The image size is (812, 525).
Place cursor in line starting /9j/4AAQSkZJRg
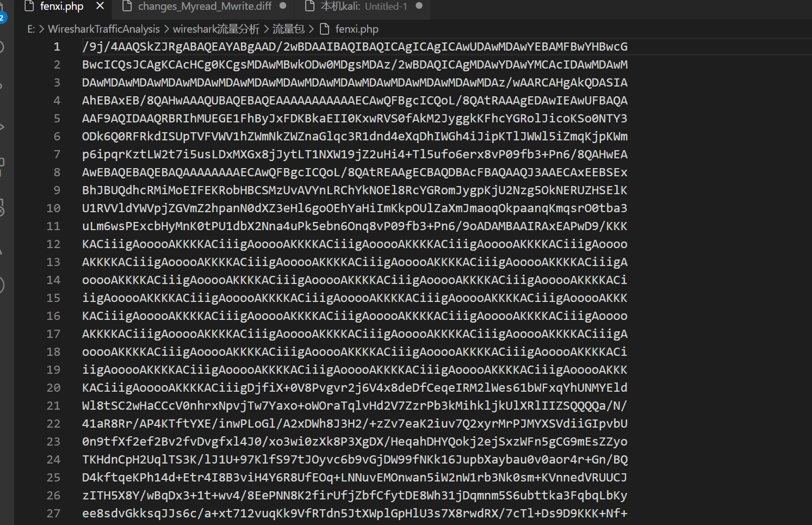point(355,47)
